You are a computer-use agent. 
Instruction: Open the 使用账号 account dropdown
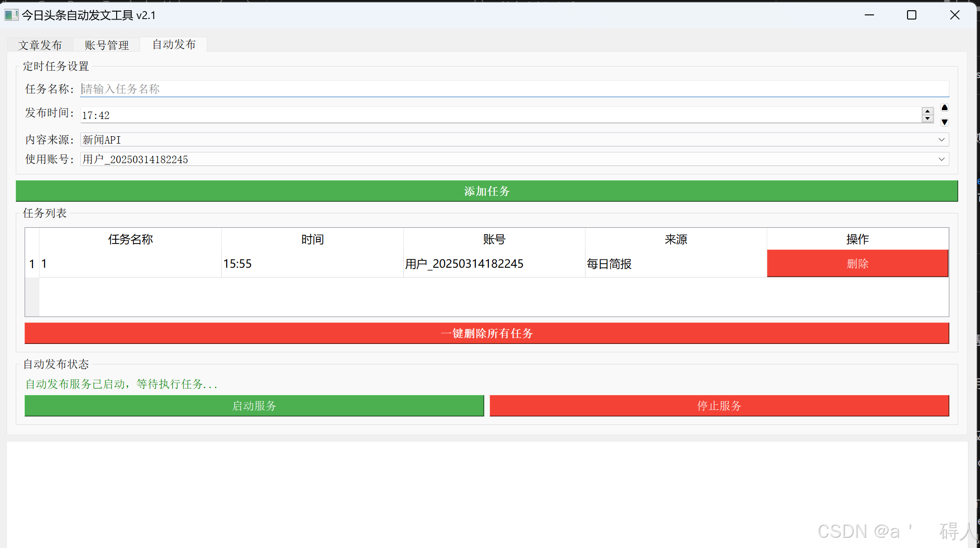(941, 159)
